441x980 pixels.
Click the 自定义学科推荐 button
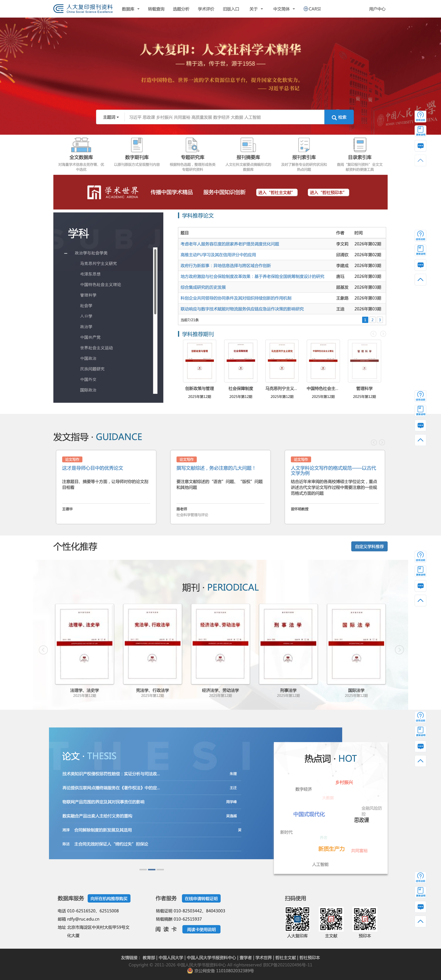(x=370, y=546)
